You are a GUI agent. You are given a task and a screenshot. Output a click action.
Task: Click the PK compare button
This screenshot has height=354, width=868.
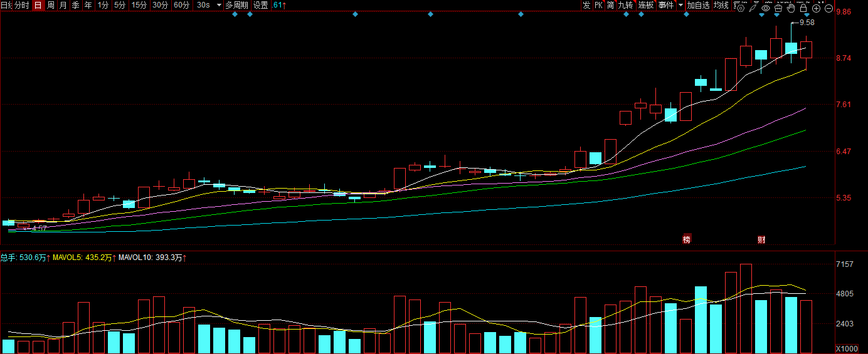598,5
